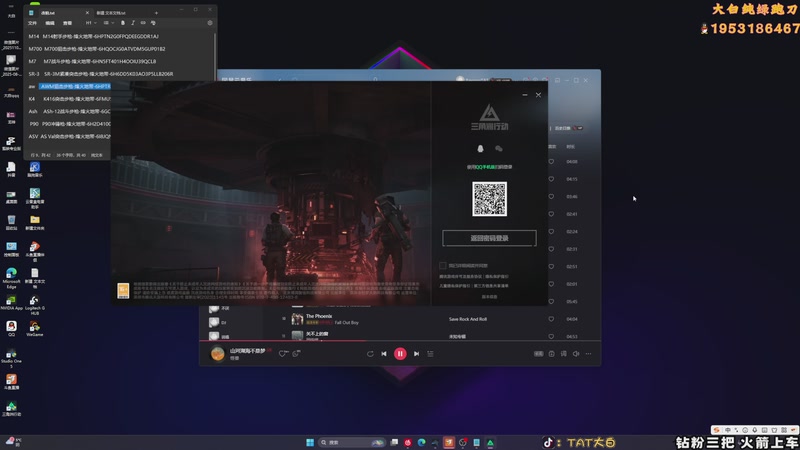Screen dimensions: 800x450
Task: Open Windows Start menu on taskbar
Action: pos(310,442)
